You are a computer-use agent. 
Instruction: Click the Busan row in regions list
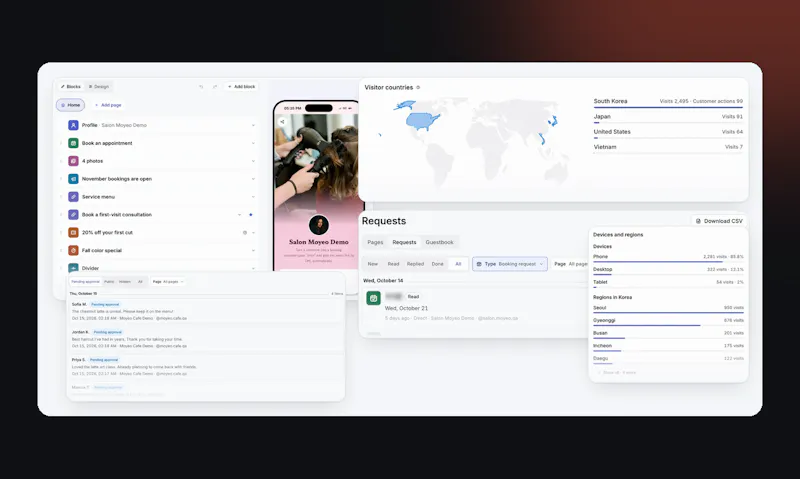[668, 334]
